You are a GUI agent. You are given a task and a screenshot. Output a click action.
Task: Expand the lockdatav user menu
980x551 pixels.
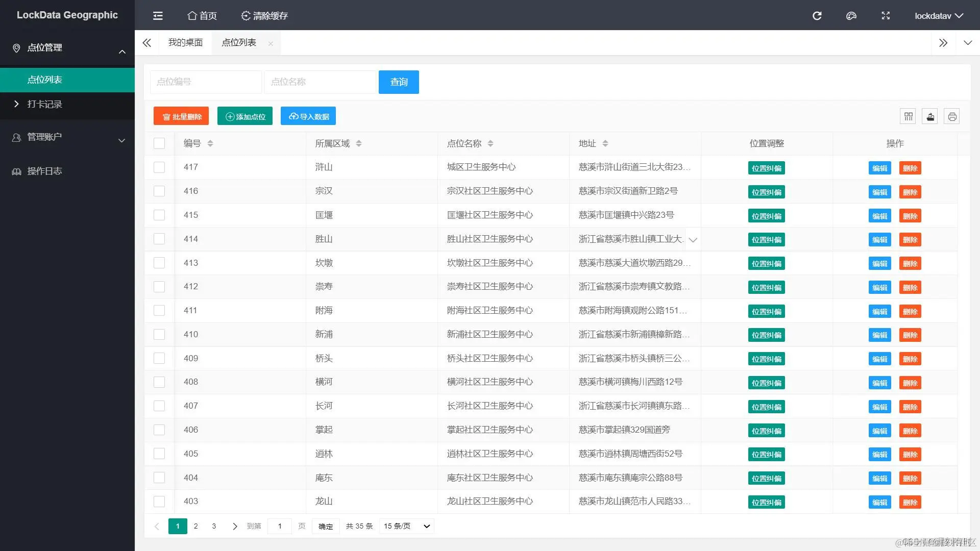[x=938, y=16]
